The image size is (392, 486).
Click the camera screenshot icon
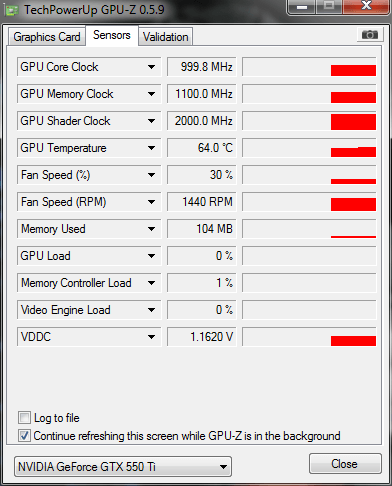point(370,34)
